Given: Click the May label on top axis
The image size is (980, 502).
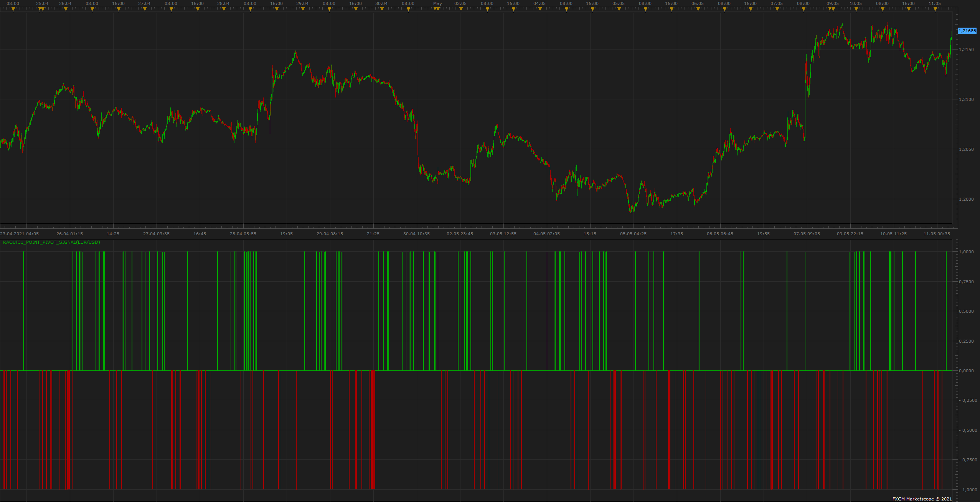Looking at the screenshot, I should click(437, 3).
